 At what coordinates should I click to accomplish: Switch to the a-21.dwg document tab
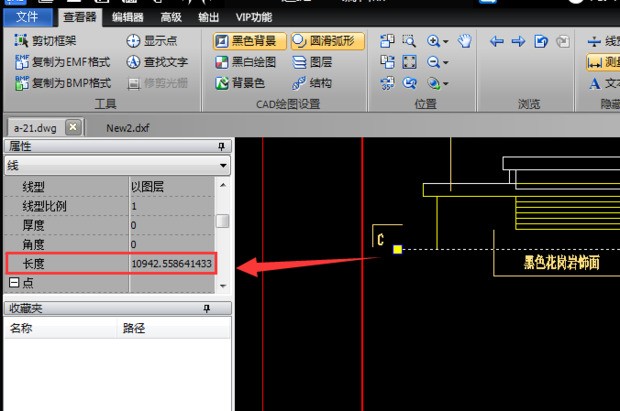click(35, 128)
